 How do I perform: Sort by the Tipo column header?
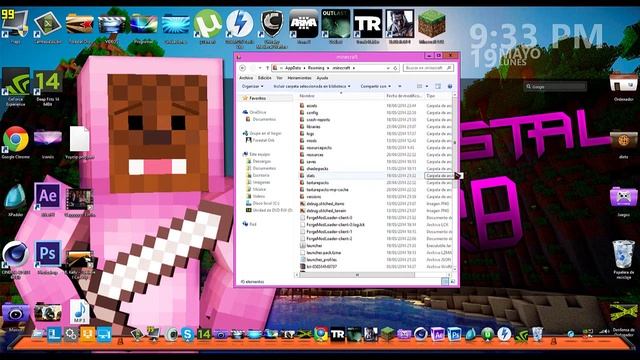(x=438, y=96)
